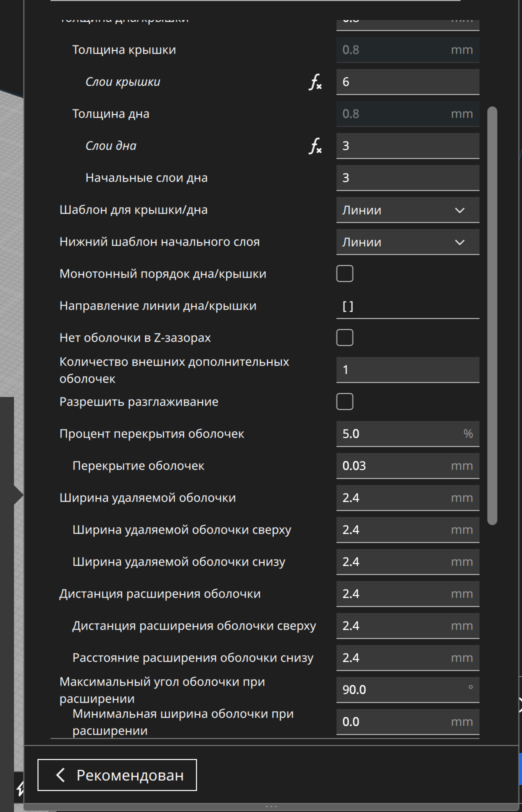Click the settings panel vertical scrollbar
This screenshot has width=522, height=812.
click(x=492, y=315)
